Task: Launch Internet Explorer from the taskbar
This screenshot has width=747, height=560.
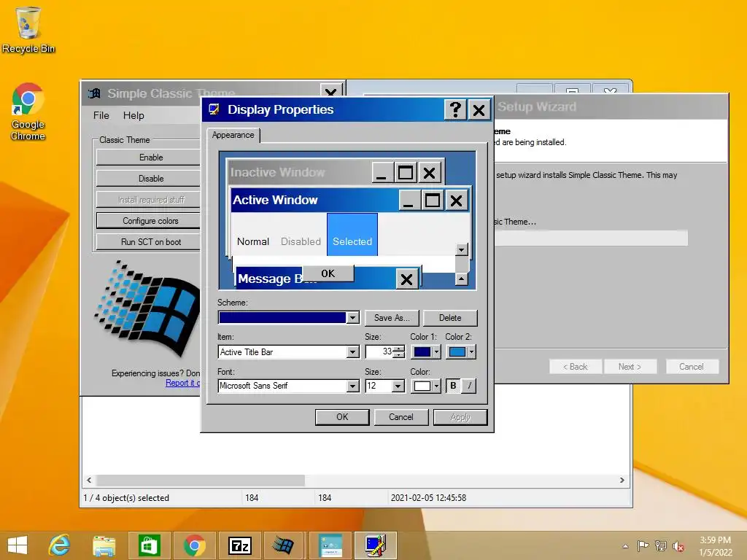Action: pyautogui.click(x=59, y=545)
